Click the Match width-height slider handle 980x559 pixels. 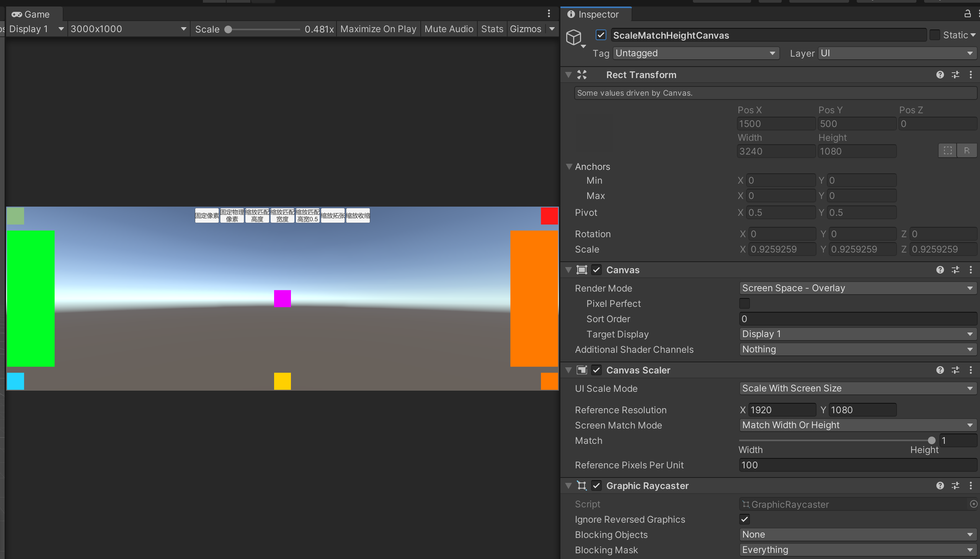pyautogui.click(x=931, y=440)
